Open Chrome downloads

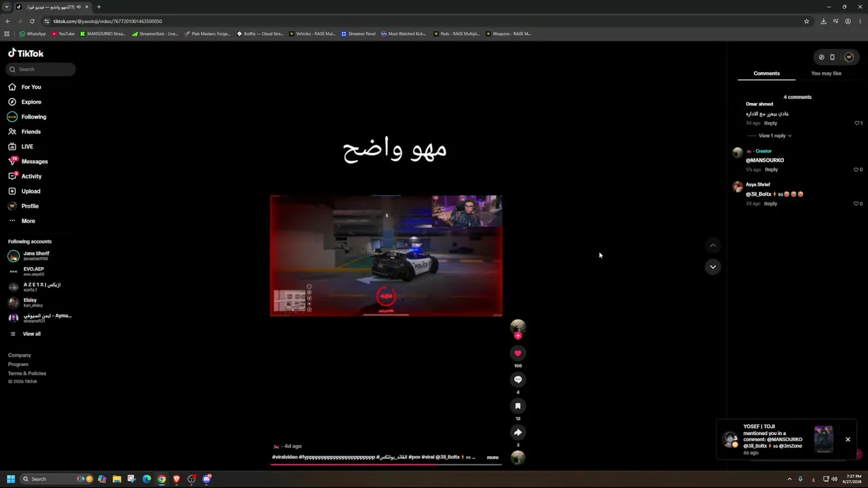tap(823, 21)
